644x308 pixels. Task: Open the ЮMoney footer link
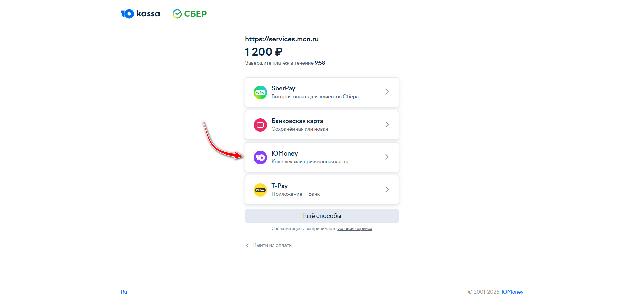pos(512,292)
